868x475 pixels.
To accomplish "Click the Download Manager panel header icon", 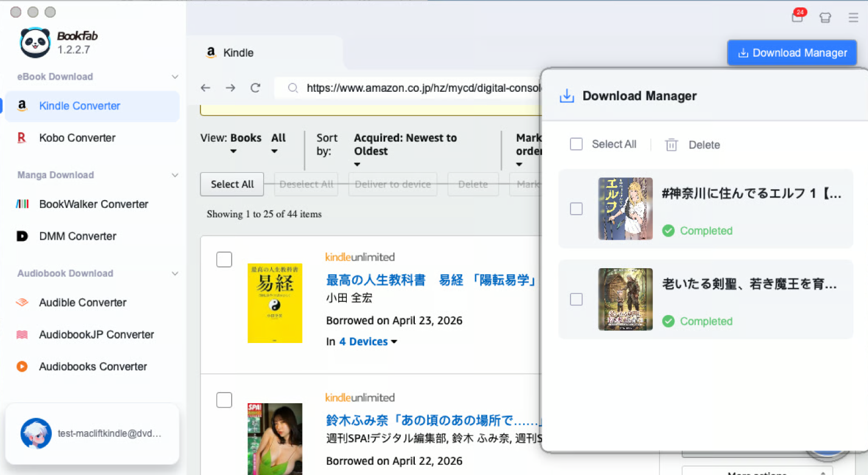I will (x=567, y=96).
